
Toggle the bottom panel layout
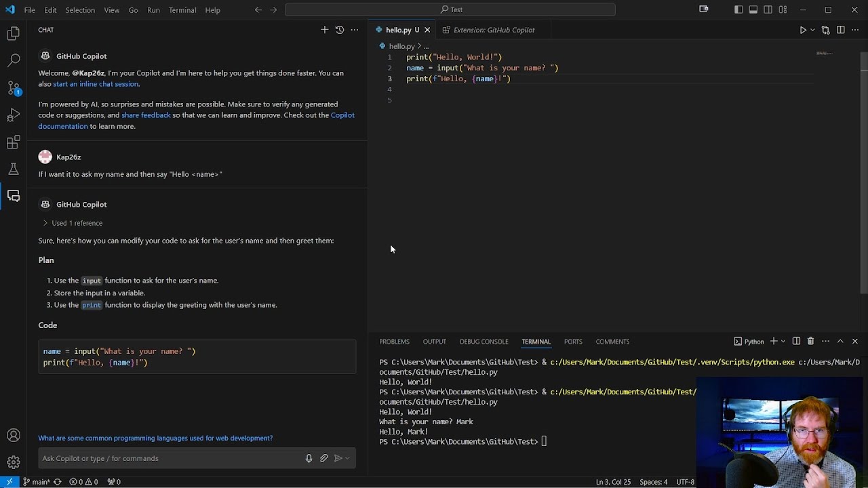point(753,9)
